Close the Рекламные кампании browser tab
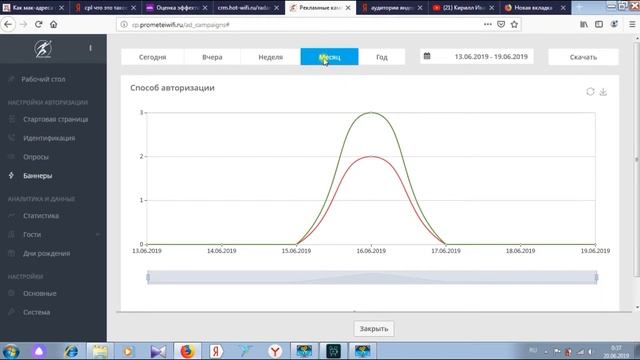The width and height of the screenshot is (640, 360). 348,8
